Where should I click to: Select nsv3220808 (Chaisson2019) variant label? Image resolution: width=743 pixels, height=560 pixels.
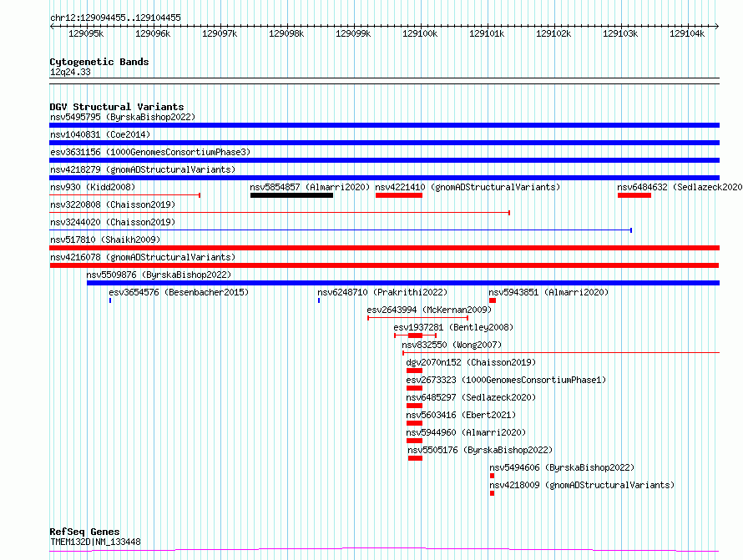(x=113, y=204)
